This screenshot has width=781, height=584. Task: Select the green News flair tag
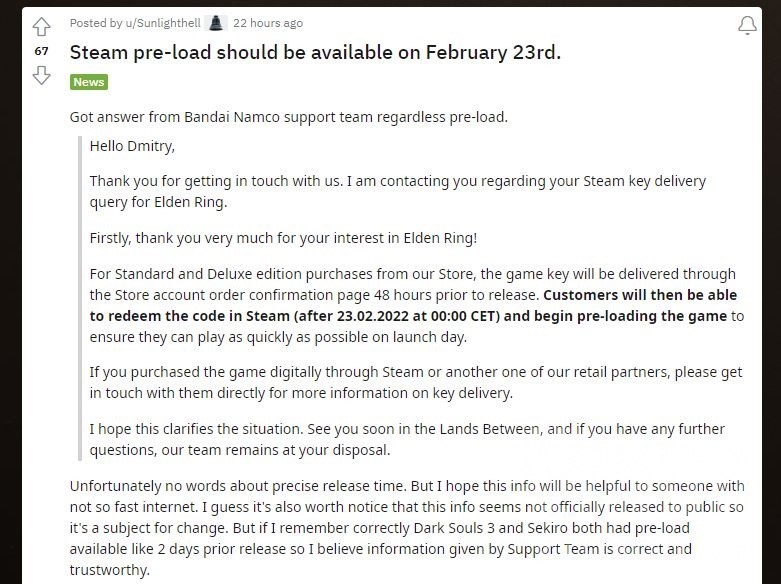click(x=89, y=82)
